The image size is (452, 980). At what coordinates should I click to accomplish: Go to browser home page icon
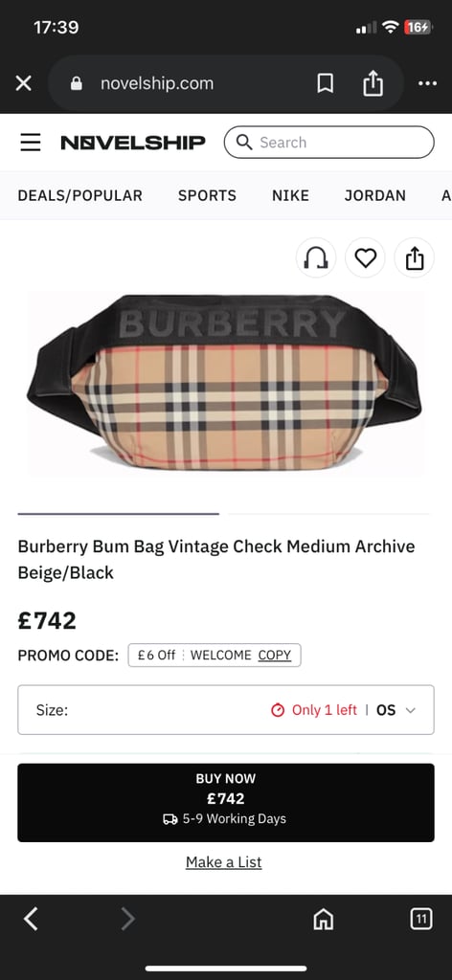(324, 919)
